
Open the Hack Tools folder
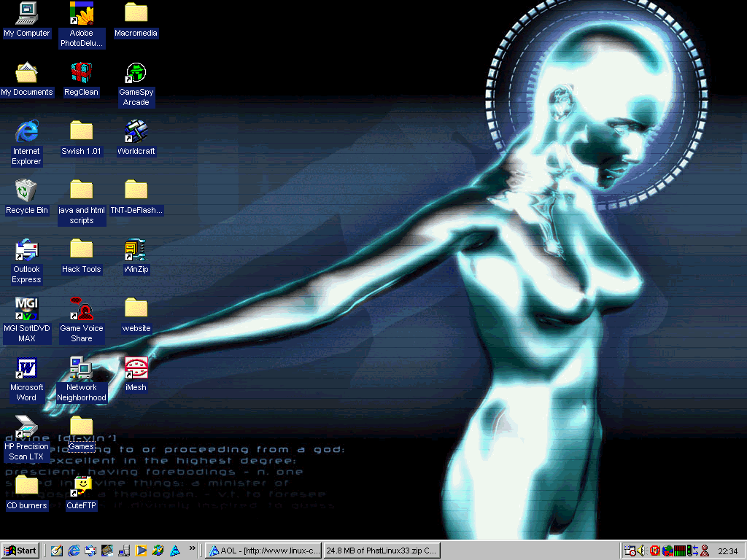pos(81,250)
